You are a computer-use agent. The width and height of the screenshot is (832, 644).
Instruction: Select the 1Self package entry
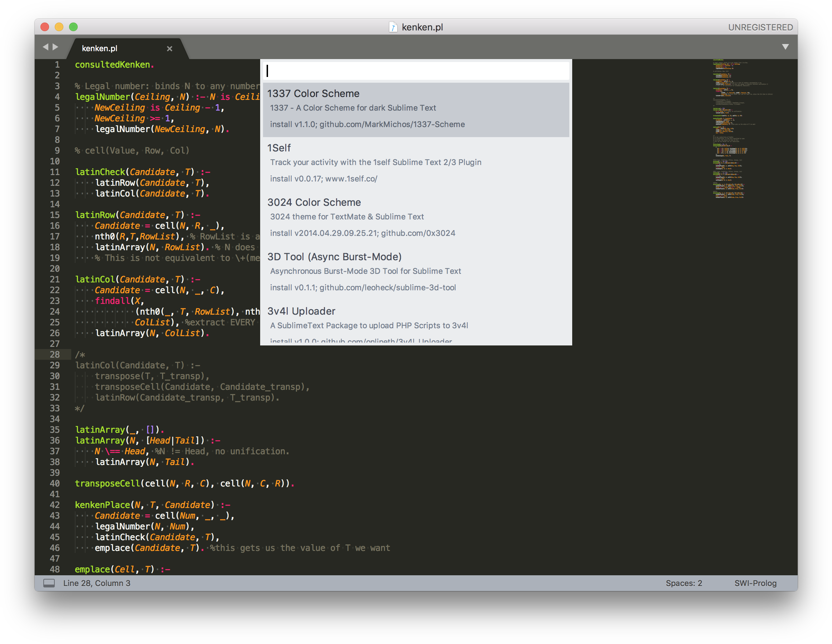click(x=415, y=164)
